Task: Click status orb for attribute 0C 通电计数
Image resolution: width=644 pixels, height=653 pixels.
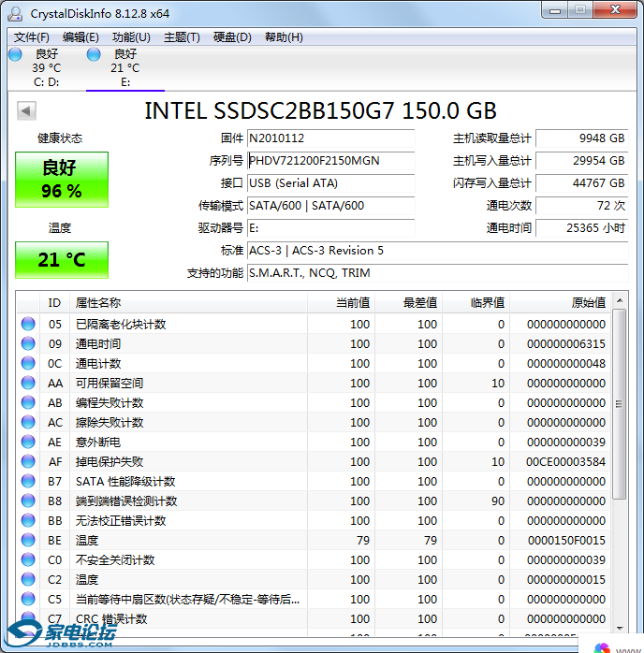Action: [28, 363]
